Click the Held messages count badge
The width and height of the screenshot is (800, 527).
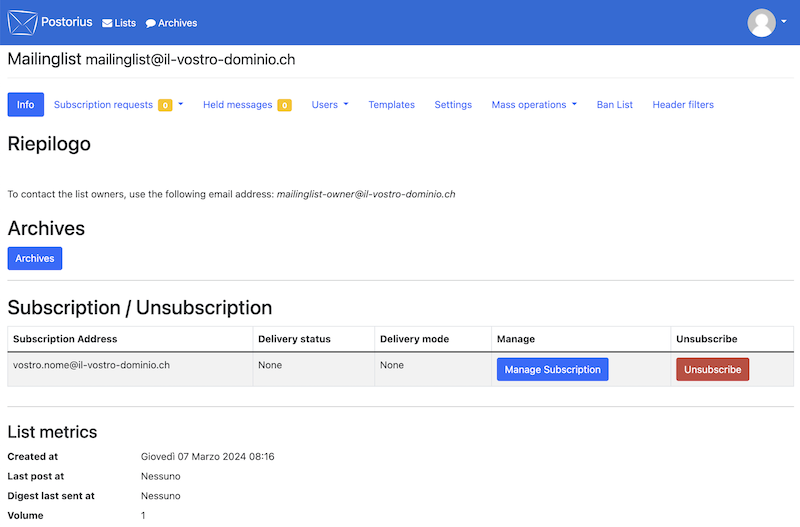pyautogui.click(x=285, y=105)
